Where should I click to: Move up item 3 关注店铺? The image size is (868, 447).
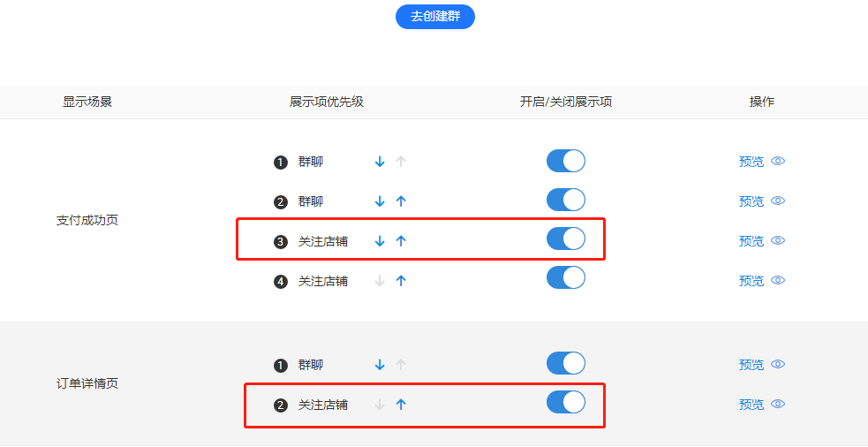click(402, 241)
